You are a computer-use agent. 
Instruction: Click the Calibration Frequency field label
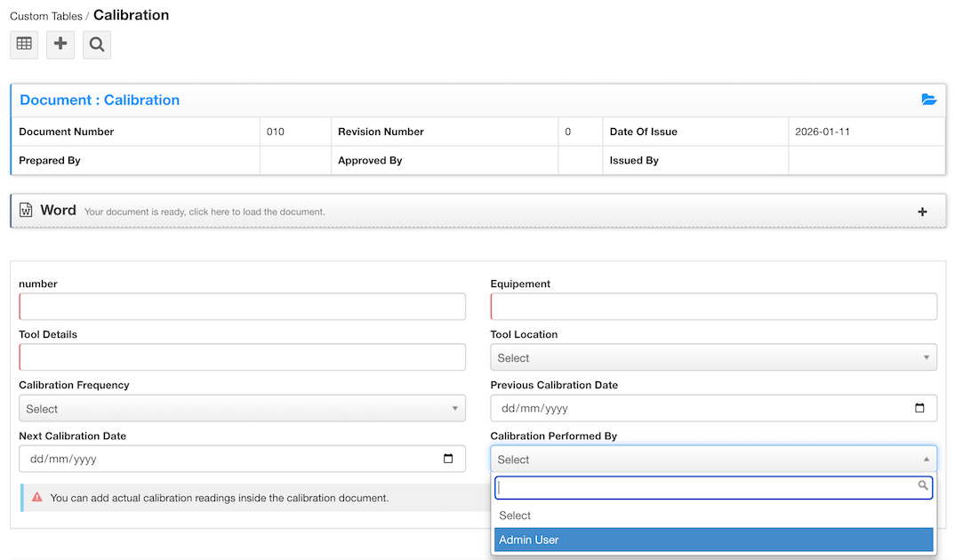pyautogui.click(x=74, y=385)
